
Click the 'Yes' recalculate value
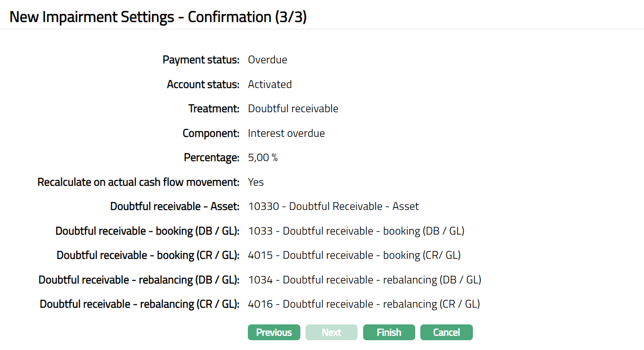point(256,182)
